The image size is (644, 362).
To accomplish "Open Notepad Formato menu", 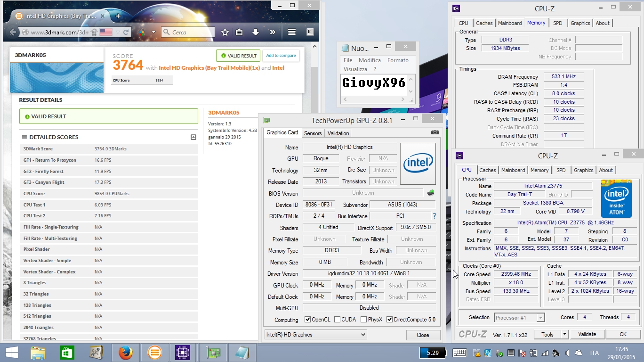I will point(398,60).
